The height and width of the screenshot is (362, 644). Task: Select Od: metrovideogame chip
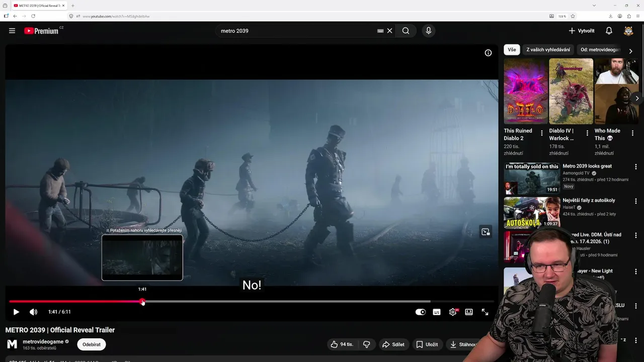pos(600,50)
